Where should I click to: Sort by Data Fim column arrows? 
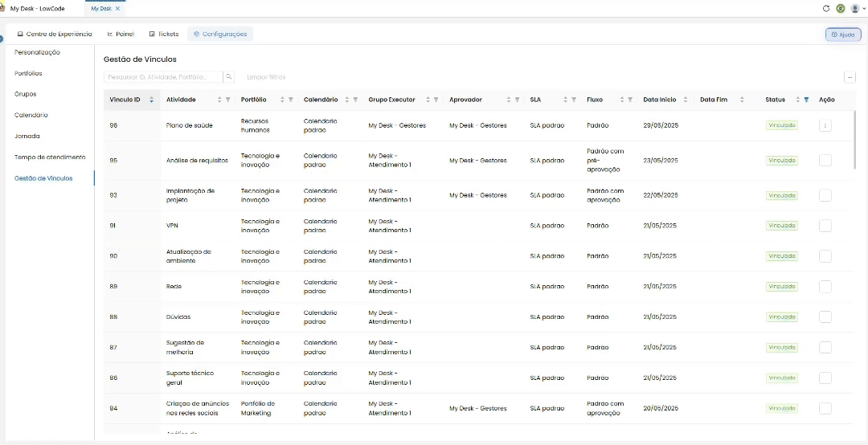pyautogui.click(x=743, y=100)
